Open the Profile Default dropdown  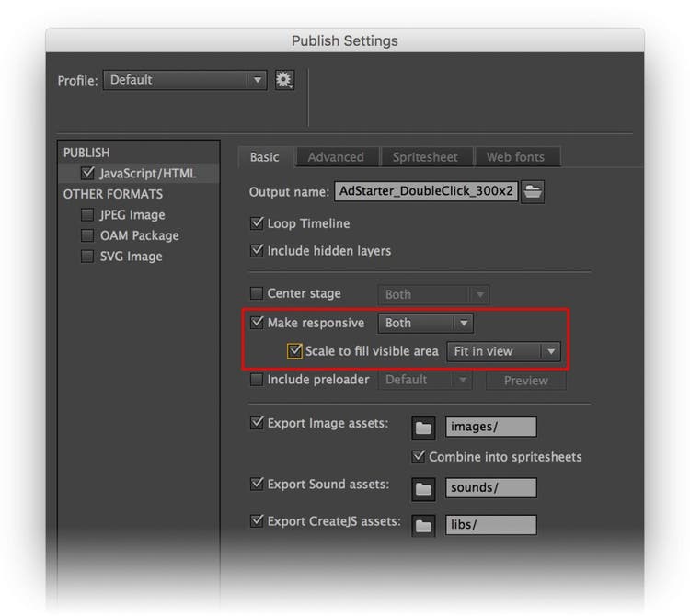click(x=185, y=80)
